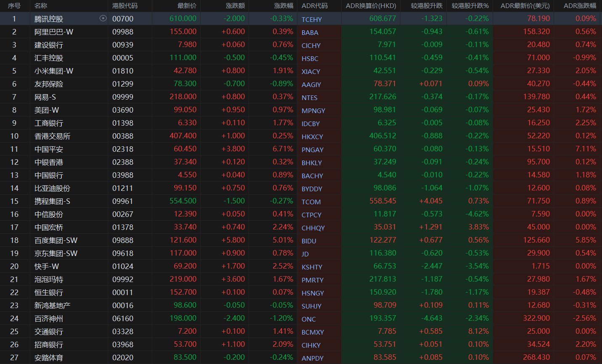Click the 序号 column header
This screenshot has width=602, height=364.
[14, 6]
